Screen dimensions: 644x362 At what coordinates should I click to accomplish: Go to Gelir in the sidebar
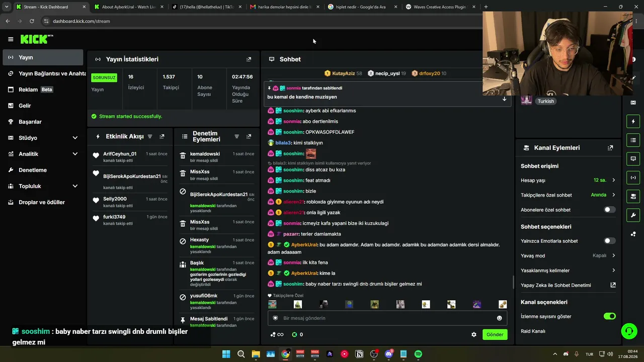tap(43, 106)
